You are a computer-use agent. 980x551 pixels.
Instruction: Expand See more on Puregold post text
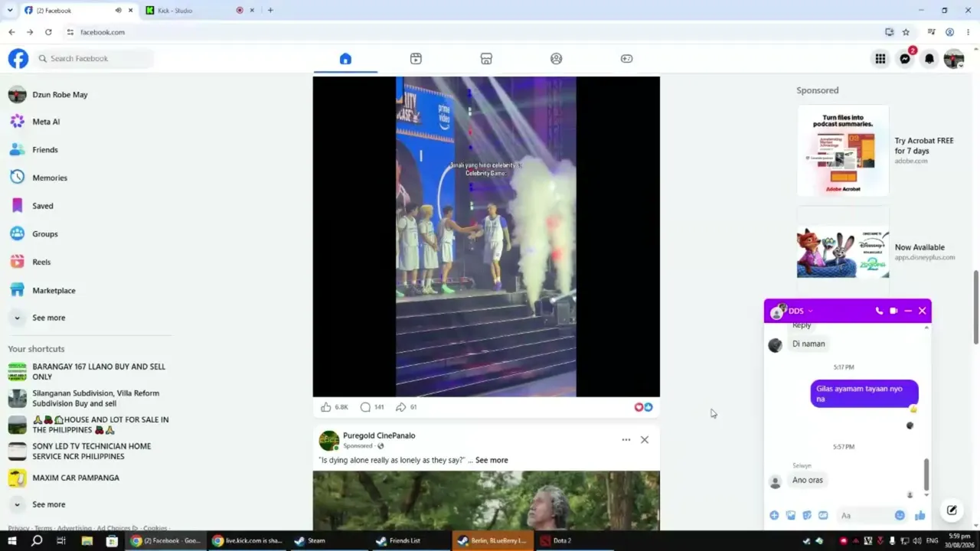click(492, 460)
